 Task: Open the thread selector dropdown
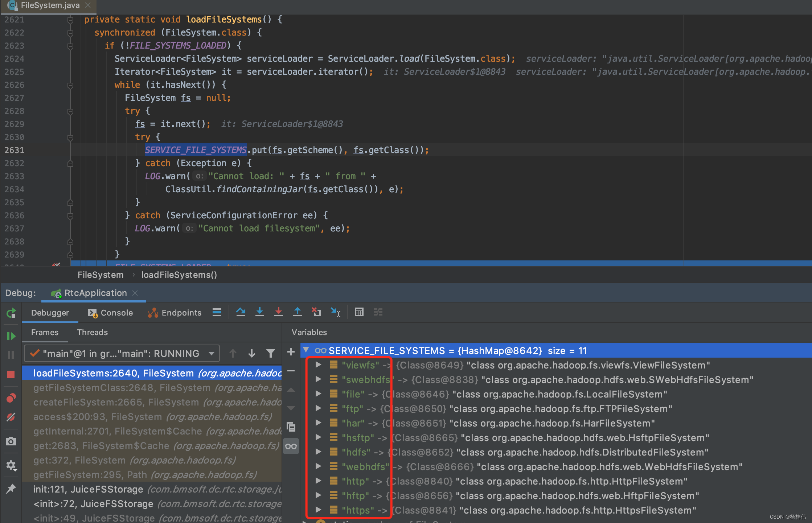[x=122, y=353]
